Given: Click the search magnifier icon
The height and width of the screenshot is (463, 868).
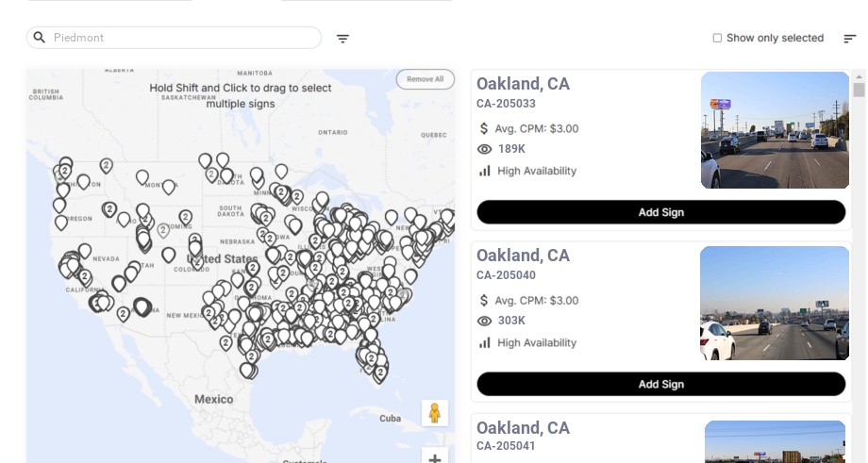Looking at the screenshot, I should coord(40,38).
